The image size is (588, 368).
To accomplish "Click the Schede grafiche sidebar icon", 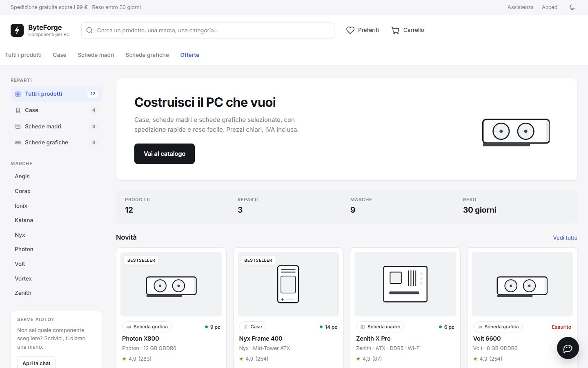I will (18, 143).
